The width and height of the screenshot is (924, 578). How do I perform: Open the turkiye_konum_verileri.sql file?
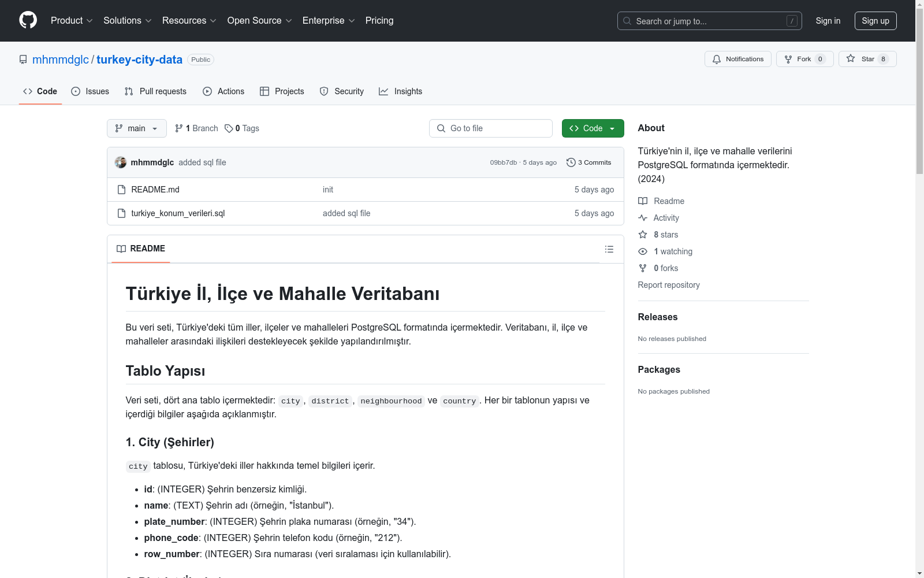(x=178, y=213)
